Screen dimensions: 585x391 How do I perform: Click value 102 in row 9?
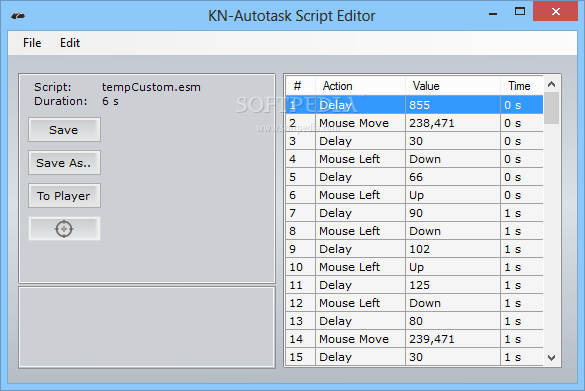pyautogui.click(x=419, y=249)
